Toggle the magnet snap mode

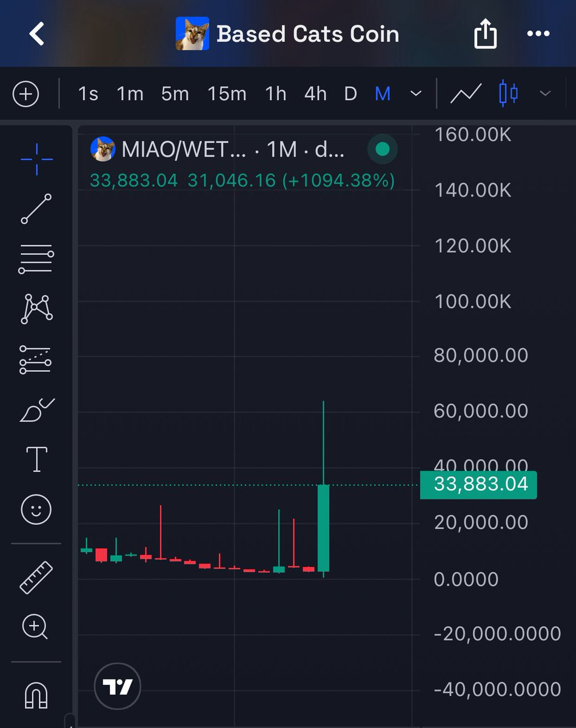pyautogui.click(x=36, y=694)
